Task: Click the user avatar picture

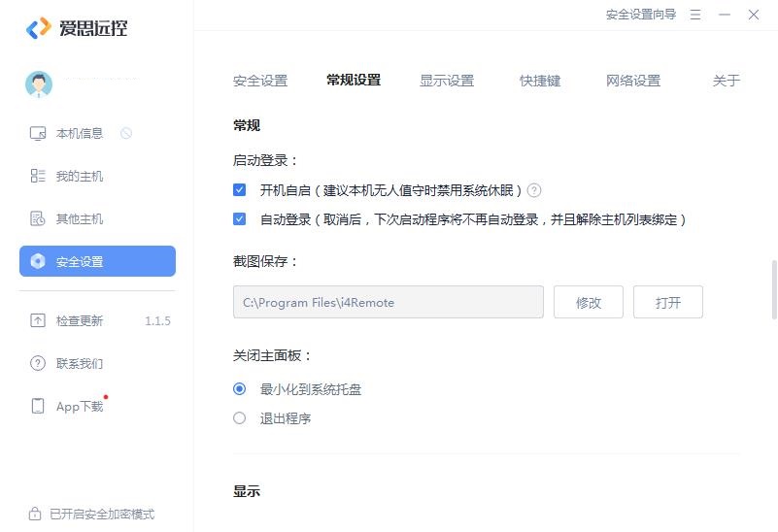Action: coord(39,84)
